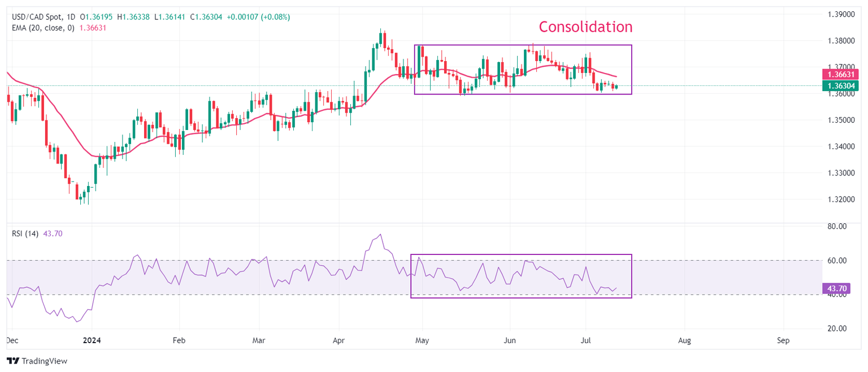Click the pink Consolidation text annotation

[x=585, y=27]
